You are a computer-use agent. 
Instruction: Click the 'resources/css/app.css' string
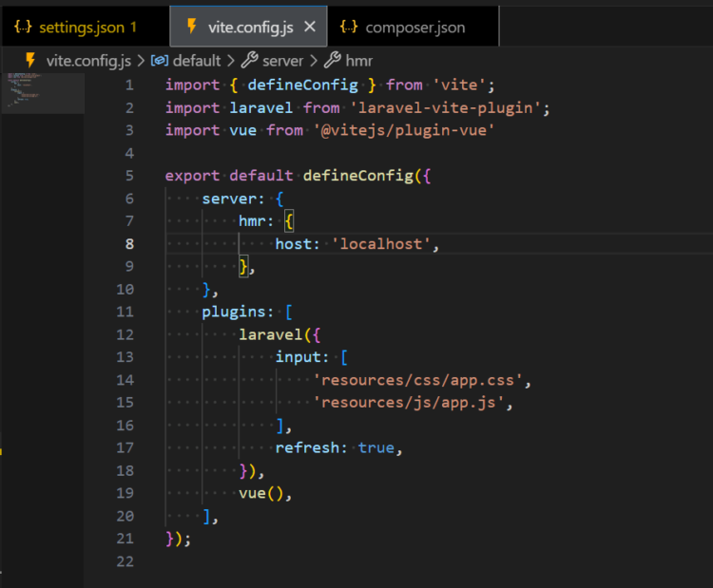point(418,380)
